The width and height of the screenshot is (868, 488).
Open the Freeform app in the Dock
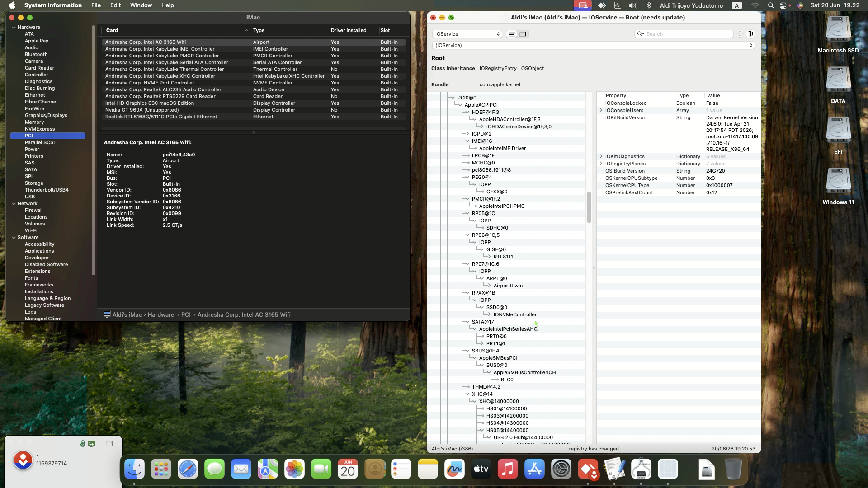coord(454,469)
